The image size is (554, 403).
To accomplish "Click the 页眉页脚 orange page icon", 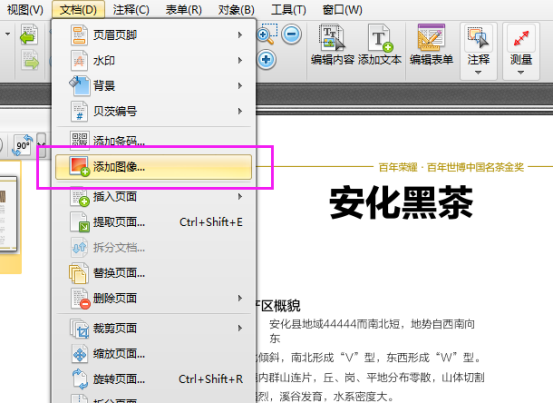I will tap(79, 35).
